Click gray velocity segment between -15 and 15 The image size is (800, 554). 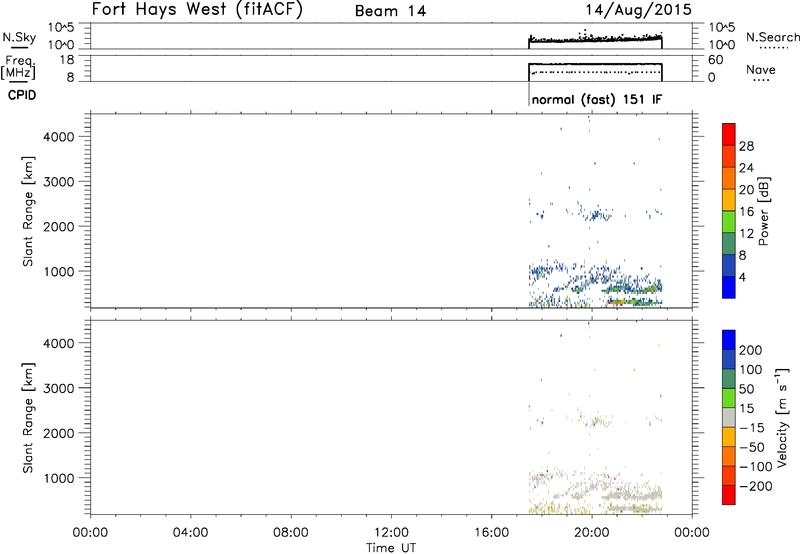(729, 417)
